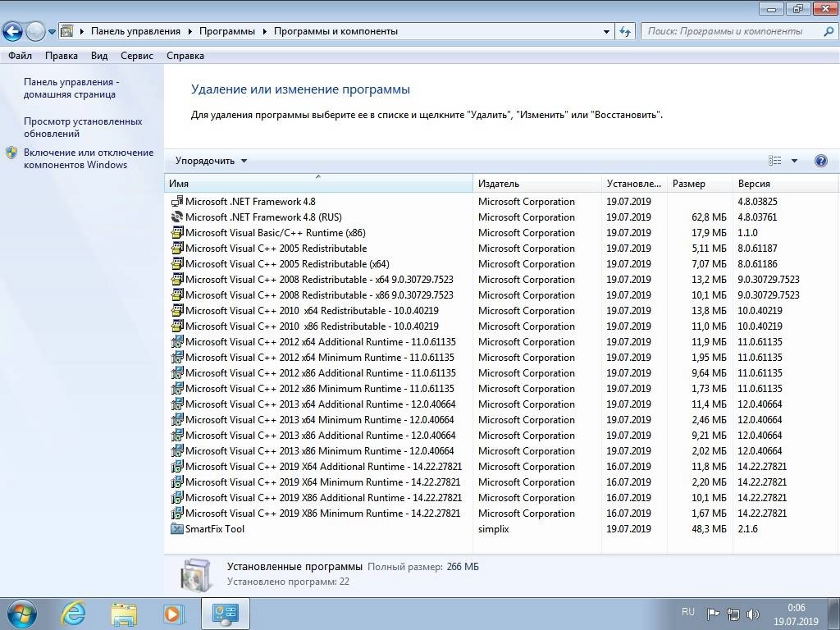
Task: Click the help question mark icon
Action: point(820,161)
